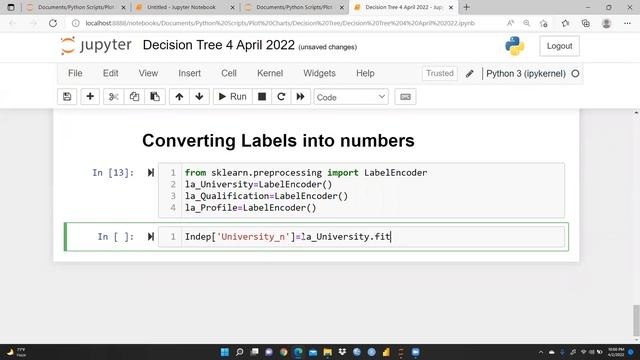The image size is (640, 360).
Task: Restart kernel and run all fast-forward icon
Action: click(300, 97)
